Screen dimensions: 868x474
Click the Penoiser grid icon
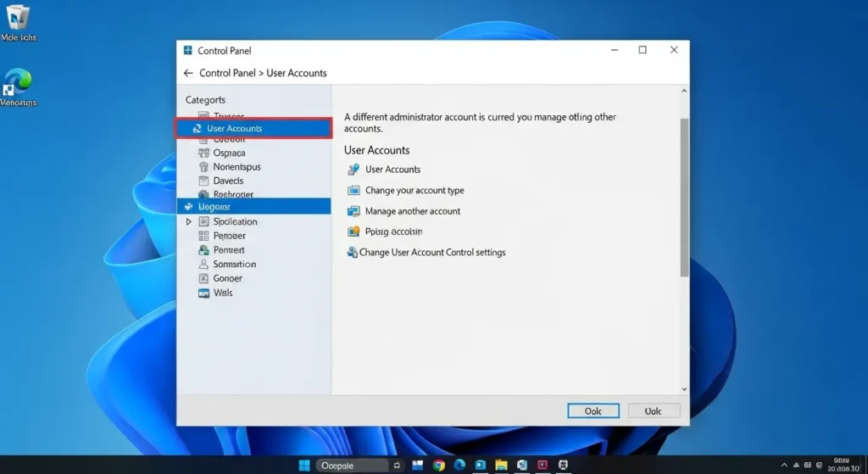tap(203, 236)
